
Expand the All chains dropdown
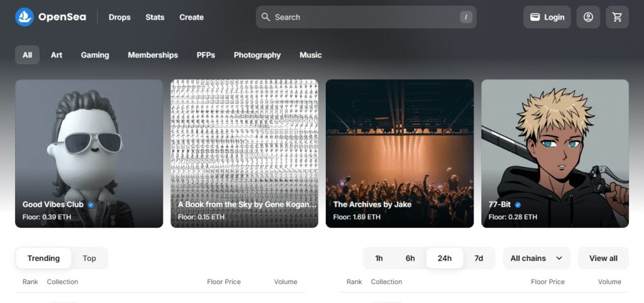536,258
